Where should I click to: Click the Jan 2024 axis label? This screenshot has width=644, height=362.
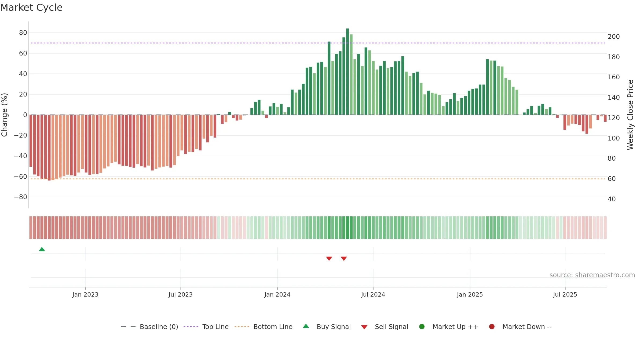[x=277, y=295]
